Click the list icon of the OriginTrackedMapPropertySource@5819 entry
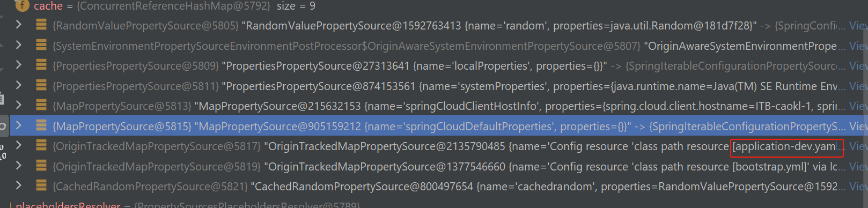Viewport: 868px width, 208px height. [x=41, y=166]
